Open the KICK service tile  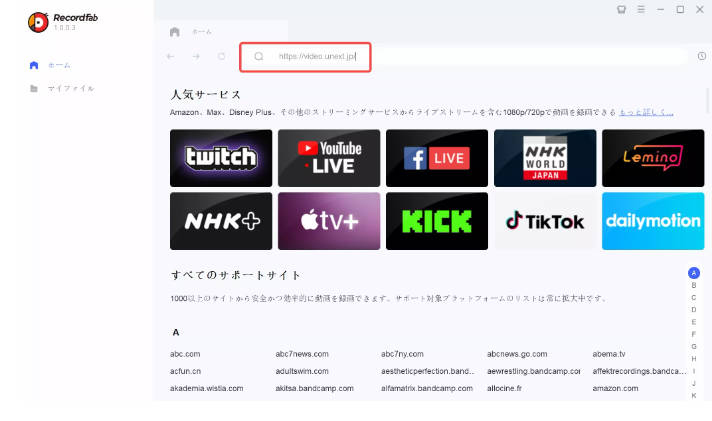437,221
